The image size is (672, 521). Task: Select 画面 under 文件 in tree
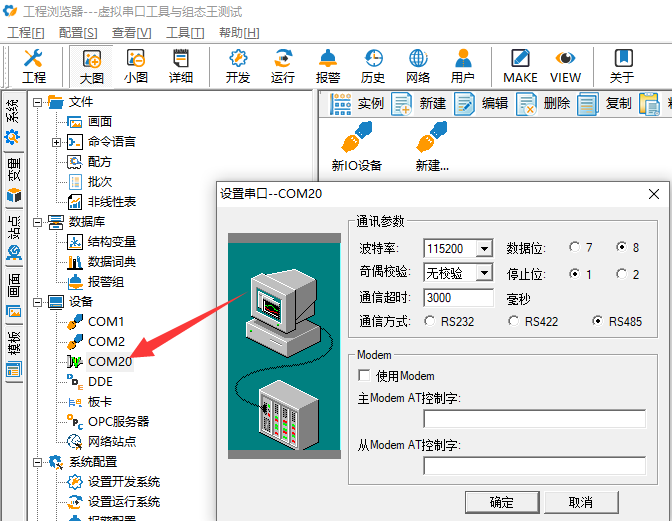pos(100,122)
